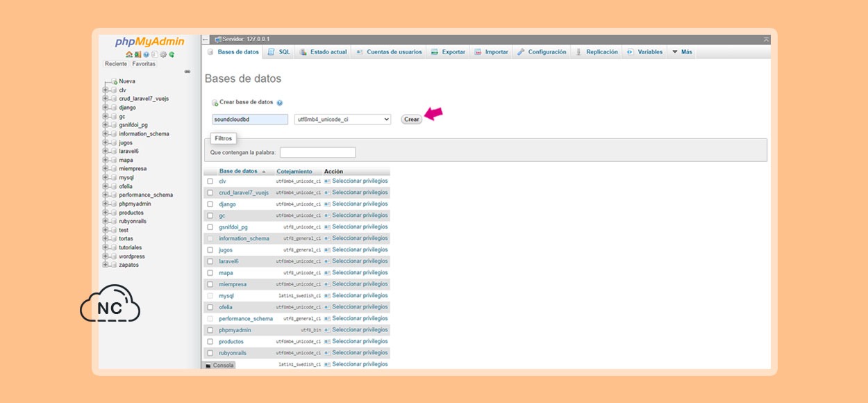Expand the information_schema tree node
Viewport: 868px width, 403px height.
pyautogui.click(x=106, y=134)
